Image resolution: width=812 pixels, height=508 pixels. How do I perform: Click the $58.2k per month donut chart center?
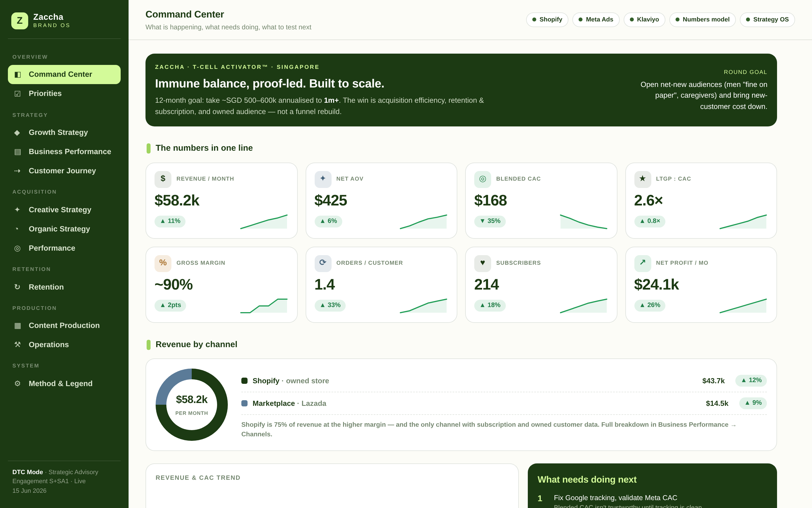(x=192, y=404)
